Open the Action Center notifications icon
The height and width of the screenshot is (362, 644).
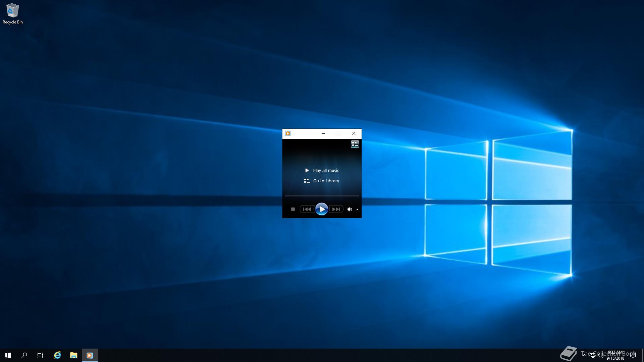click(633, 355)
